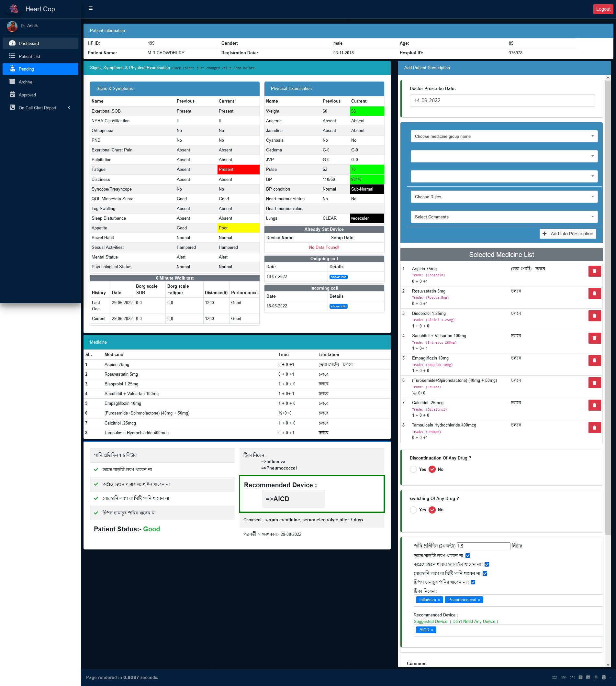Image resolution: width=616 pixels, height=686 pixels.
Task: Uncheck the extra salt with rice checkbox
Action: click(468, 555)
